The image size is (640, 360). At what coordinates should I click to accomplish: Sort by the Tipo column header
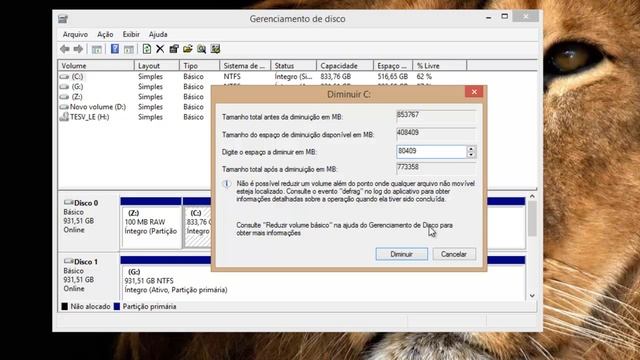[200, 66]
